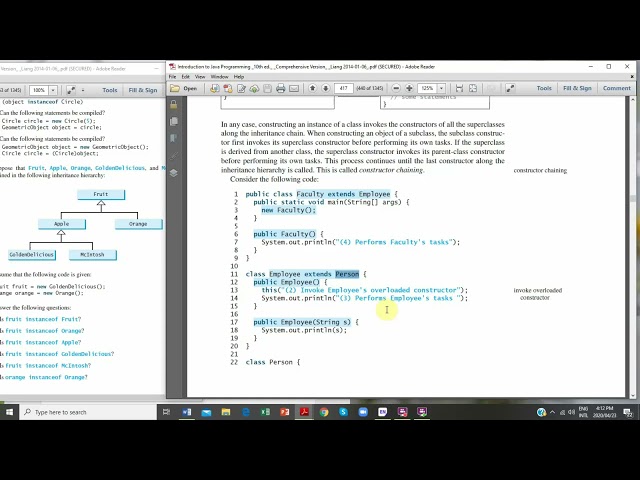
Task: Go to next page with down arrow
Action: 326,88
